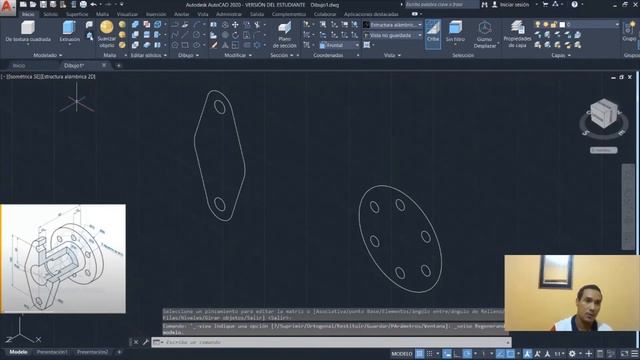Image resolution: width=640 pixels, height=360 pixels.
Task: Click the Save icon in quick access toolbar
Action: tap(43, 4)
